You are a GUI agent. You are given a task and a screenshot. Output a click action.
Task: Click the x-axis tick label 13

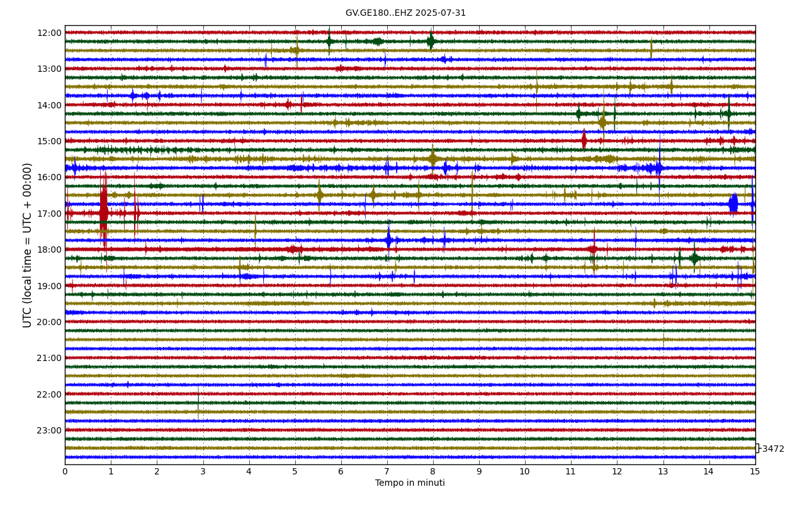click(663, 471)
